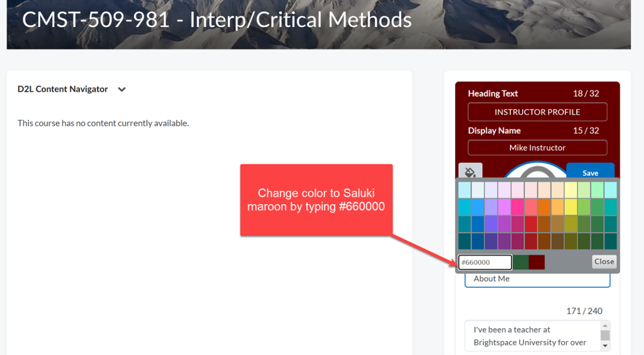Edit the INSTRUCTOR PROFILE heading text field
This screenshot has width=644, height=355.
click(x=537, y=112)
